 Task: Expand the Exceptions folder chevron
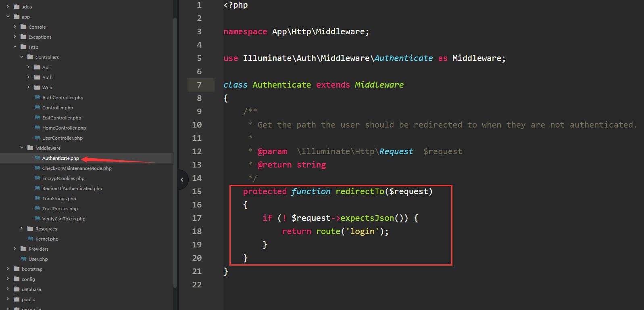[15, 37]
